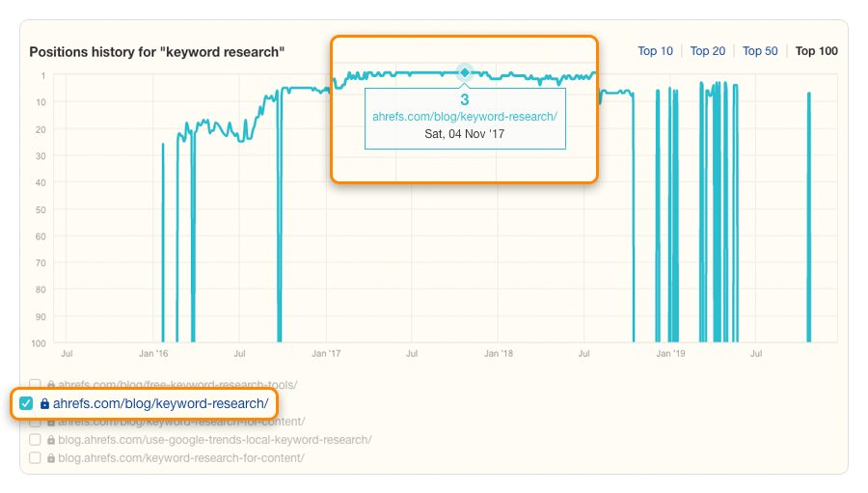Image resolution: width=868 pixels, height=493 pixels.
Task: Open the ahrefs.com/blog/keyword-research/ link in legend
Action: coord(160,403)
